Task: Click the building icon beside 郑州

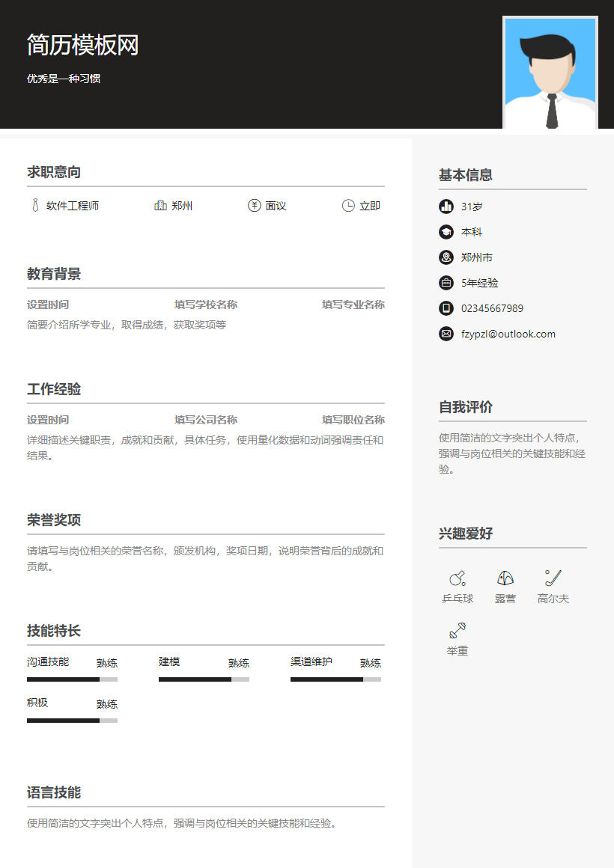Action: point(160,206)
